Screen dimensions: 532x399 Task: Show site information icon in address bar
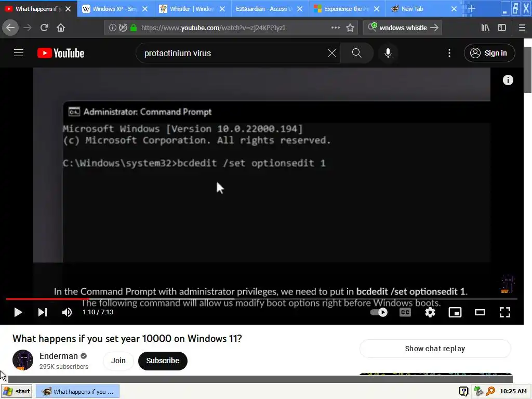click(112, 28)
